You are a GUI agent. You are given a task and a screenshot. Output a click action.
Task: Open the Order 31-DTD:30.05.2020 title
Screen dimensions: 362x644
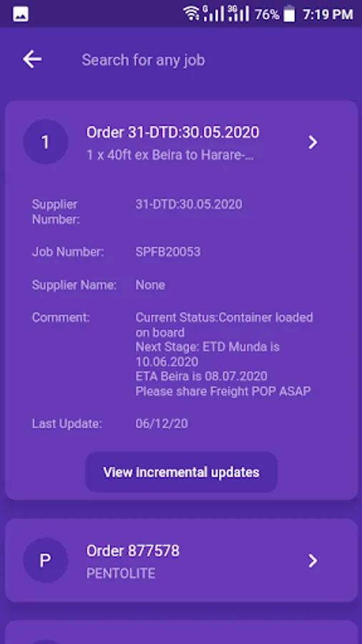tap(172, 132)
